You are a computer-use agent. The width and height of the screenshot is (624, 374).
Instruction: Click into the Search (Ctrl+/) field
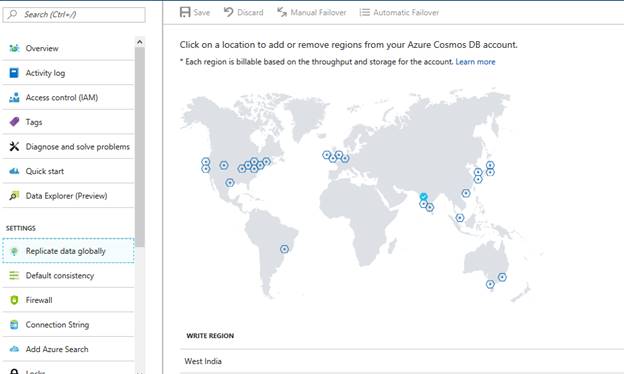[74, 15]
